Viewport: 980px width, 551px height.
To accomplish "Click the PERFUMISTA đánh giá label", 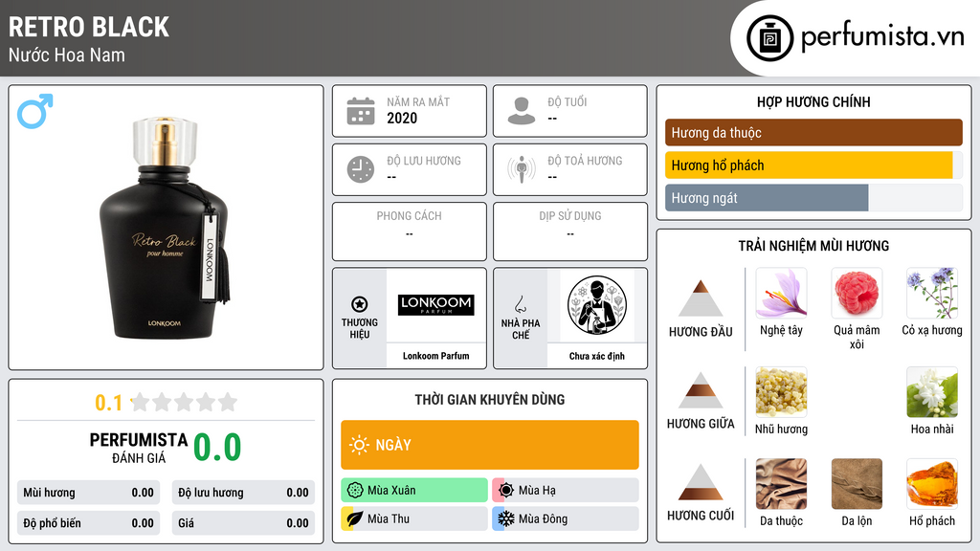I will pyautogui.click(x=139, y=448).
